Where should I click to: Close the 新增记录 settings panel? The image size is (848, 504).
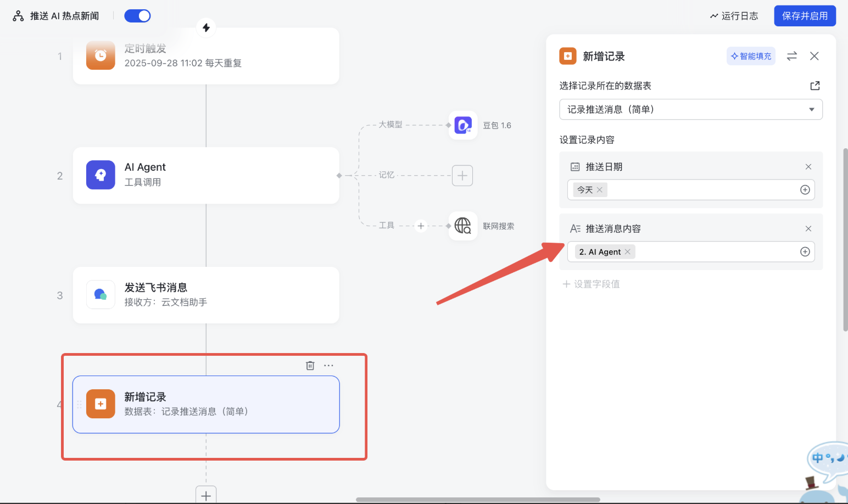click(x=814, y=56)
